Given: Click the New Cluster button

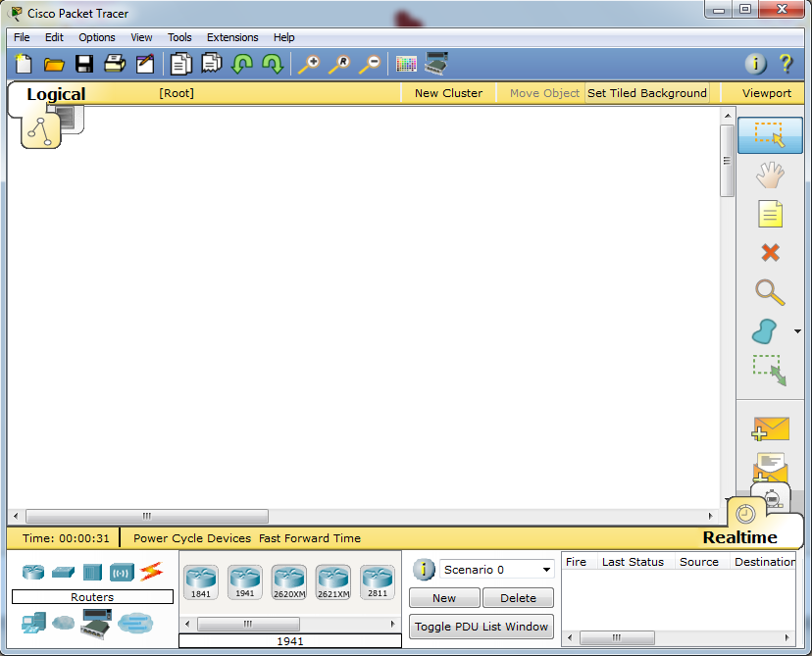Looking at the screenshot, I should 448,93.
